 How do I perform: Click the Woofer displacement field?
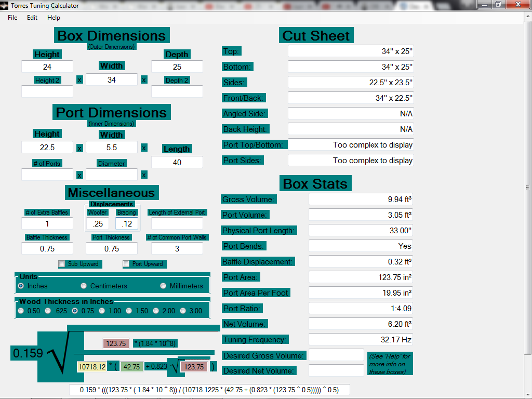pyautogui.click(x=98, y=223)
